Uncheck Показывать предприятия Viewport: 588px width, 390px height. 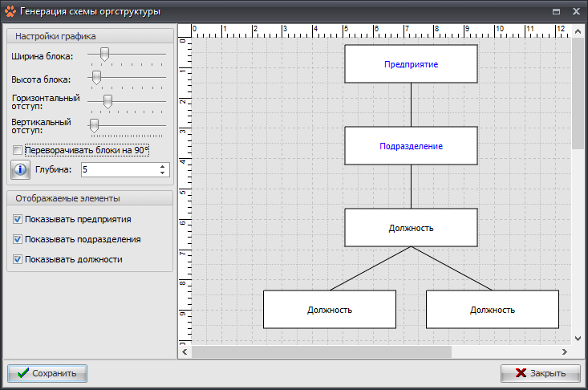coord(18,219)
